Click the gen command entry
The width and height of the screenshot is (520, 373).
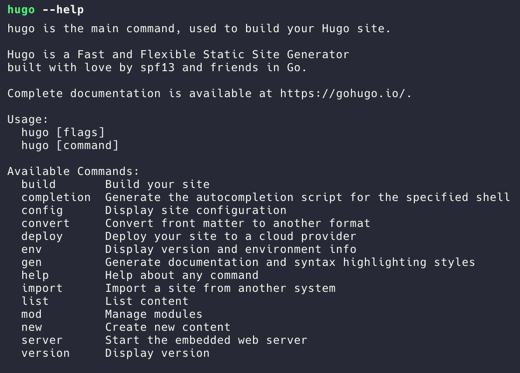[32, 263]
